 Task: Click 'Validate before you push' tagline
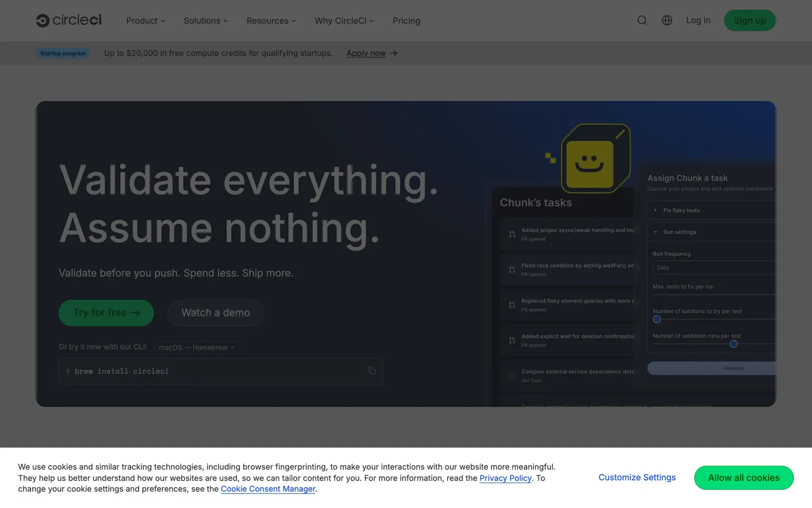176,273
